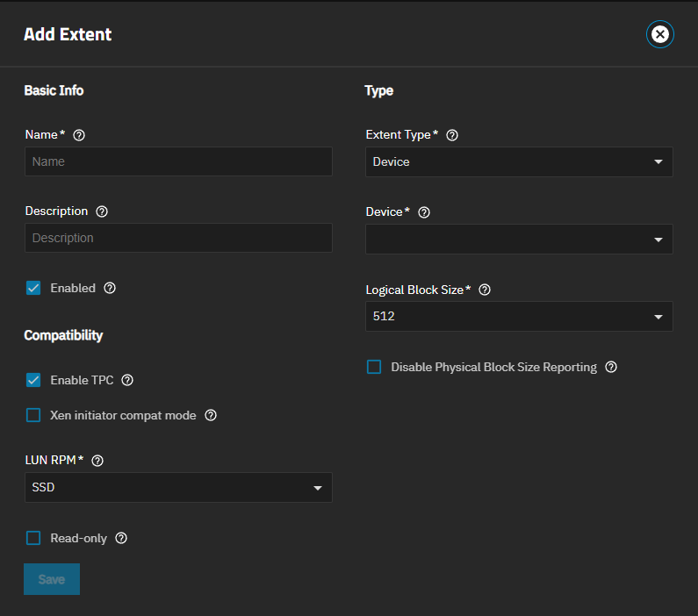Click help icon for Xen initiator compat mode
698x616 pixels.
pyautogui.click(x=211, y=415)
